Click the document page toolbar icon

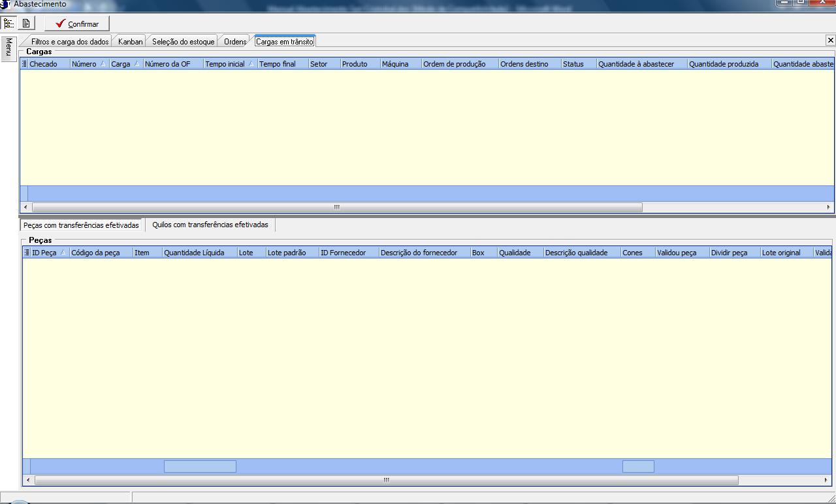[26, 24]
